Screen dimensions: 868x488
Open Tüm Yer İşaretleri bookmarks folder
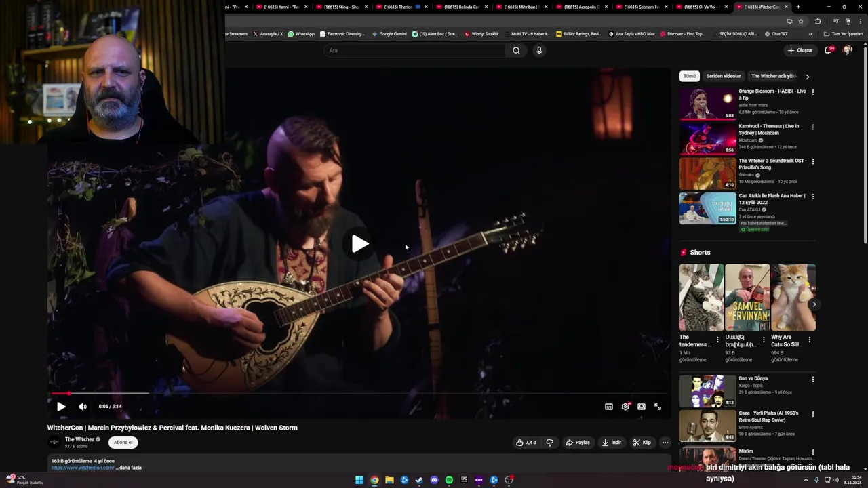[x=843, y=34]
